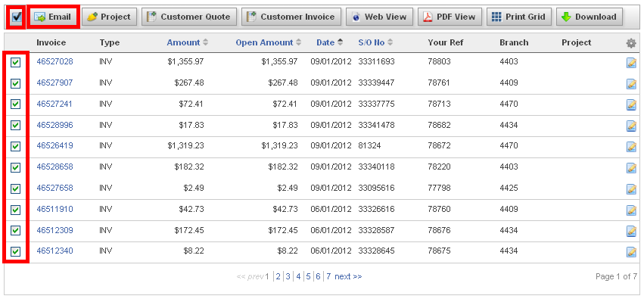Viewport: 644px width, 299px height.
Task: Click edit note icon for invoice 46528996
Action: 631,126
